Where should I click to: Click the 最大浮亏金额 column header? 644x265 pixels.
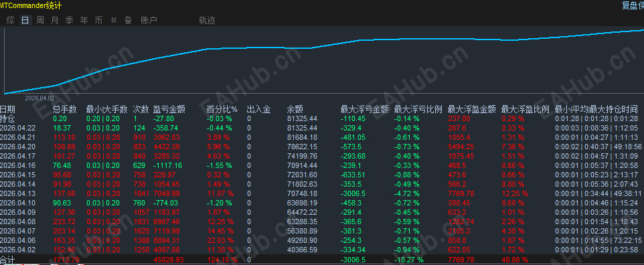tap(365, 110)
